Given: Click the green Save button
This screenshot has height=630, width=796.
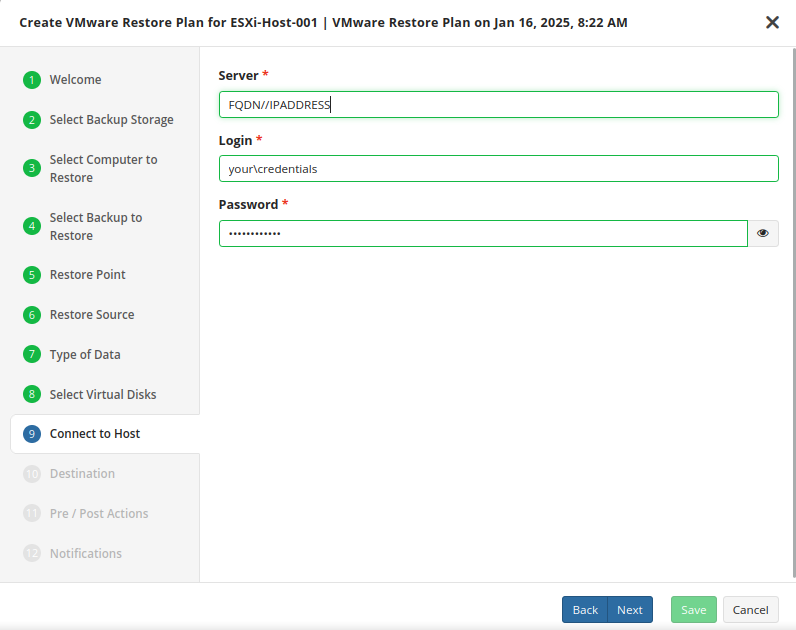Looking at the screenshot, I should pyautogui.click(x=694, y=610).
